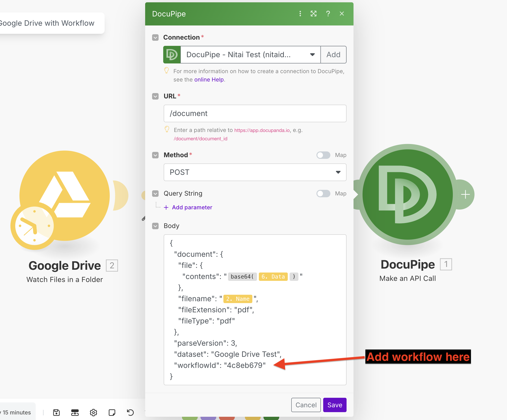
Task: Collapse the URL field expander
Action: pos(156,96)
